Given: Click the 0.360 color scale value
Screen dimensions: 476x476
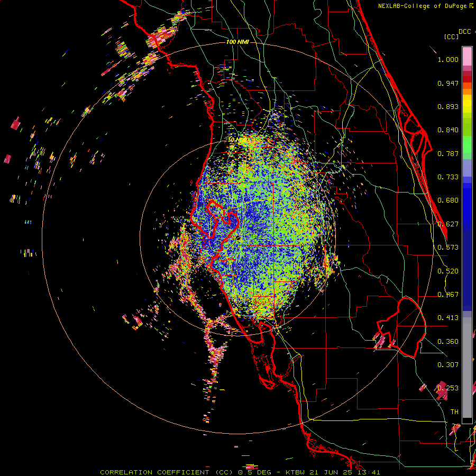Looking at the screenshot, I should (x=448, y=342).
